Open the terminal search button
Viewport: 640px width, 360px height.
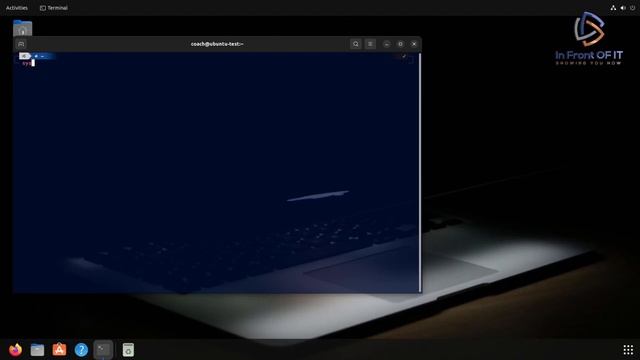tap(356, 44)
